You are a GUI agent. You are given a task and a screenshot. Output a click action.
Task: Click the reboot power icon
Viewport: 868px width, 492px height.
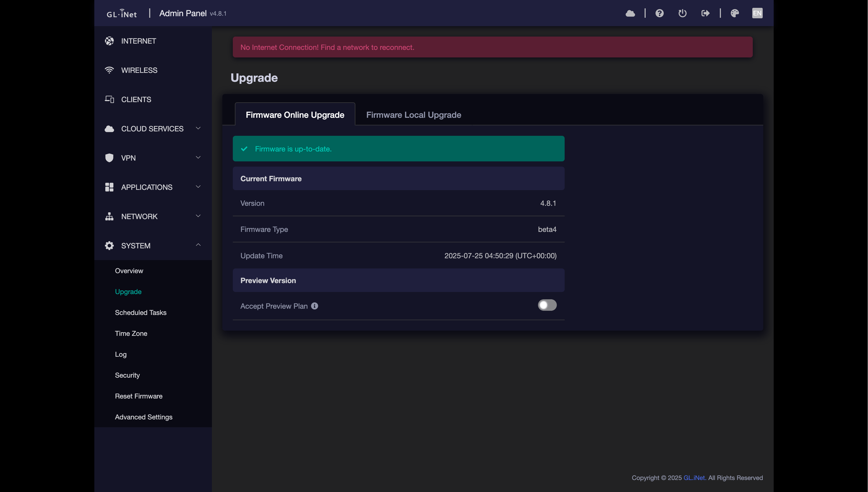(x=682, y=14)
